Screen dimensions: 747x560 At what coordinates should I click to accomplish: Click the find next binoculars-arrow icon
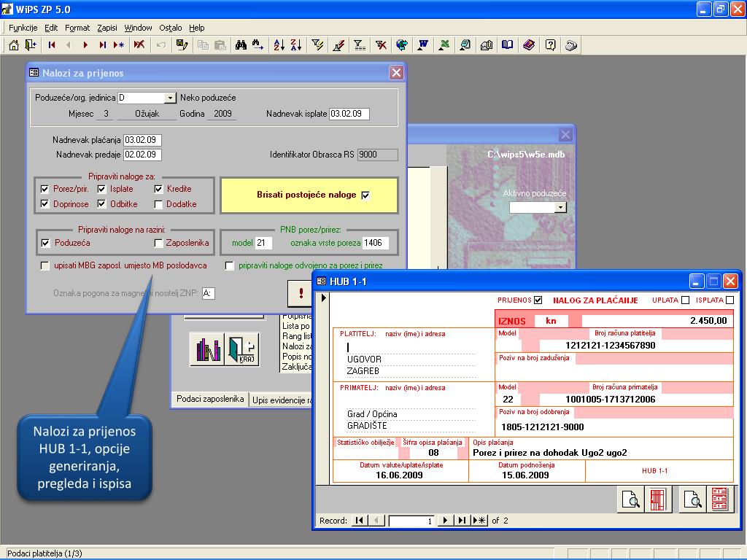tap(258, 45)
